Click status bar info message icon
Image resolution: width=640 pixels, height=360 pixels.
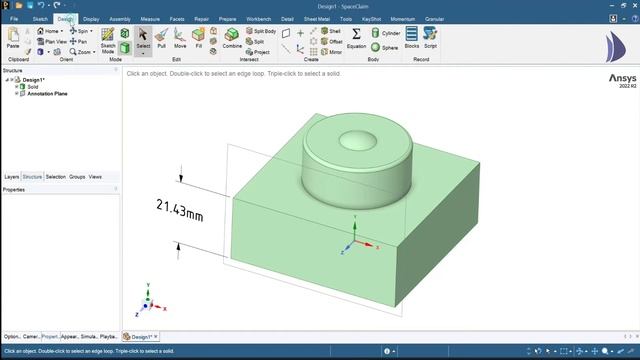[x=387, y=351]
